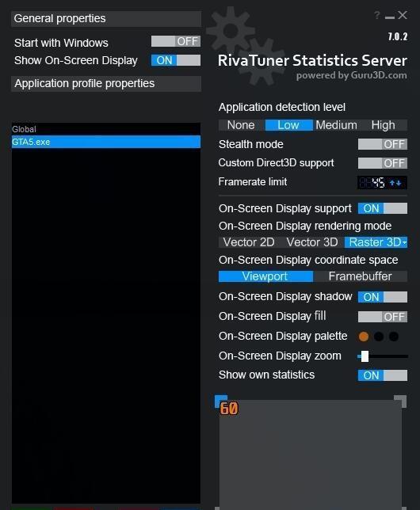Select Framebuffer coordinate space
The width and height of the screenshot is (420, 510).
(360, 276)
